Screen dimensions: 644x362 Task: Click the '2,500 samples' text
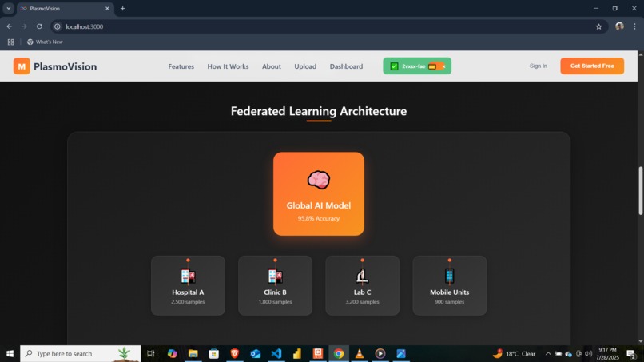click(x=188, y=301)
